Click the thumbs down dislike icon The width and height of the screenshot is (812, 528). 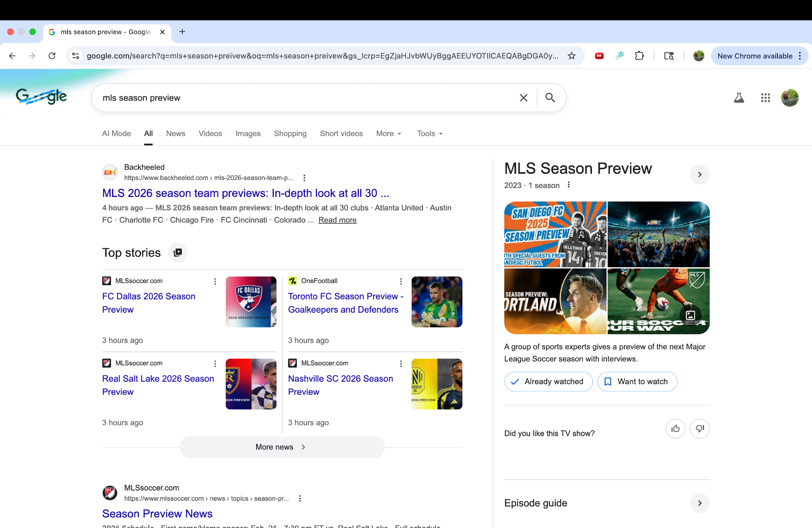(x=700, y=428)
